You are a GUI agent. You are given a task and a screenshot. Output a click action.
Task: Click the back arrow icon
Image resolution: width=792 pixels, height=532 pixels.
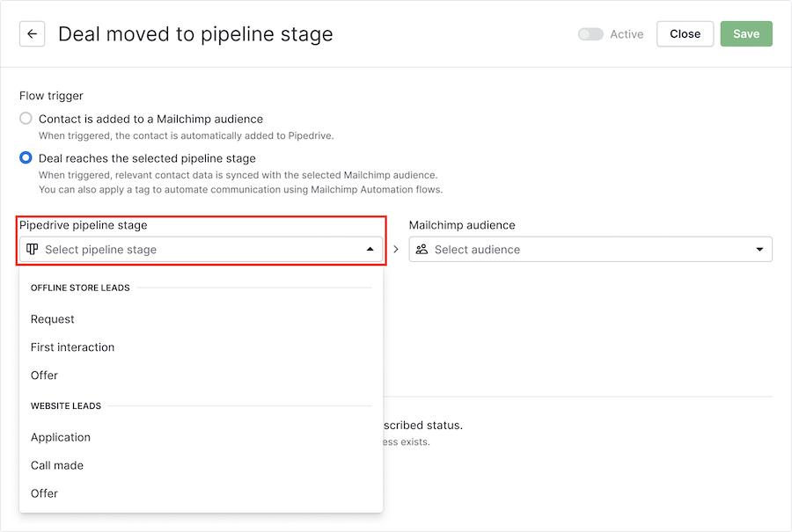point(32,33)
